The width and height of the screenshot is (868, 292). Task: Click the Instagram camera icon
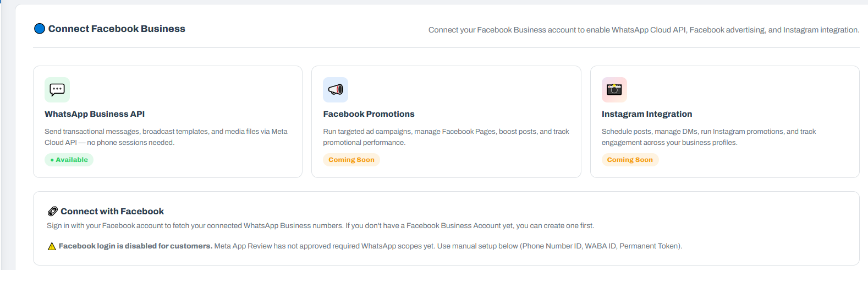click(614, 90)
